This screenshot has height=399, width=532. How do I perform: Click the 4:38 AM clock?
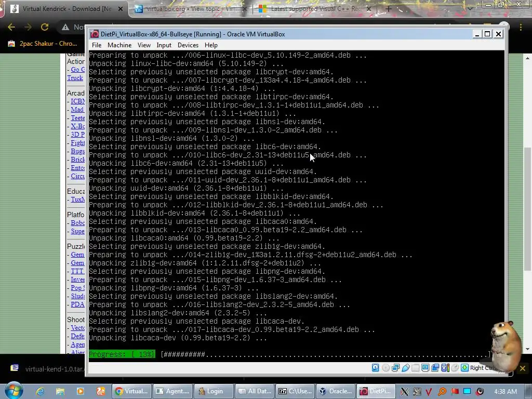(506, 392)
